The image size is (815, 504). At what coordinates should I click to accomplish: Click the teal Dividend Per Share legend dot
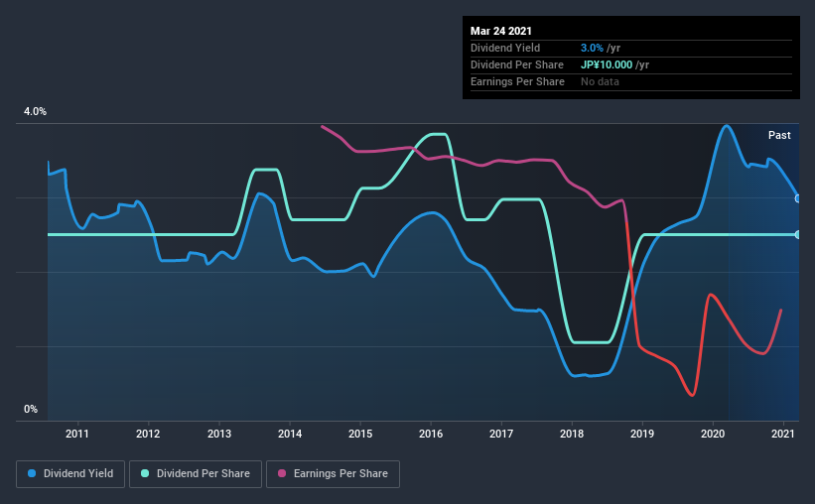(145, 473)
